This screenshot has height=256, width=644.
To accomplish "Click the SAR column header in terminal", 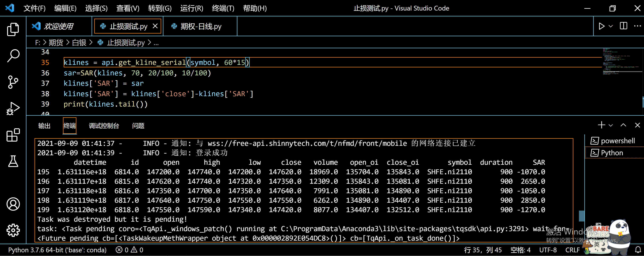I will click(x=539, y=163).
